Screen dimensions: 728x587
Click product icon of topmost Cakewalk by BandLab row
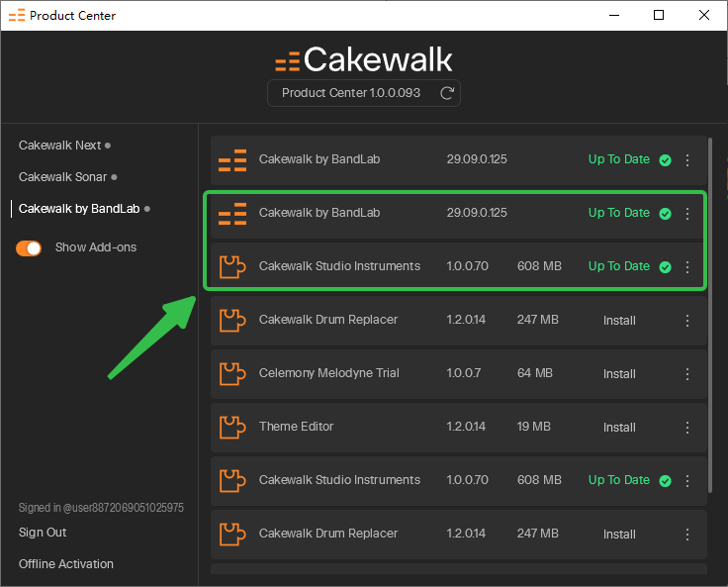[232, 160]
